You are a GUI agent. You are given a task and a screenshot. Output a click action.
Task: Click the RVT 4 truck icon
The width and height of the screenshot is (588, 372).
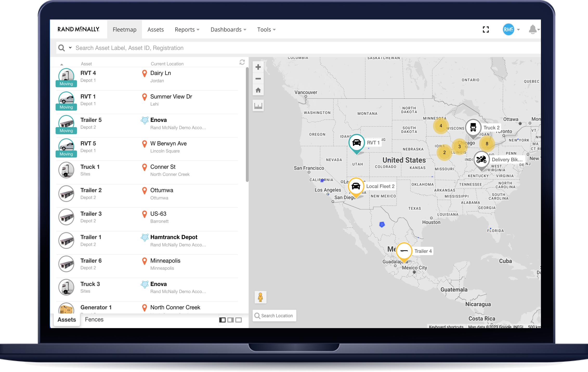66,76
